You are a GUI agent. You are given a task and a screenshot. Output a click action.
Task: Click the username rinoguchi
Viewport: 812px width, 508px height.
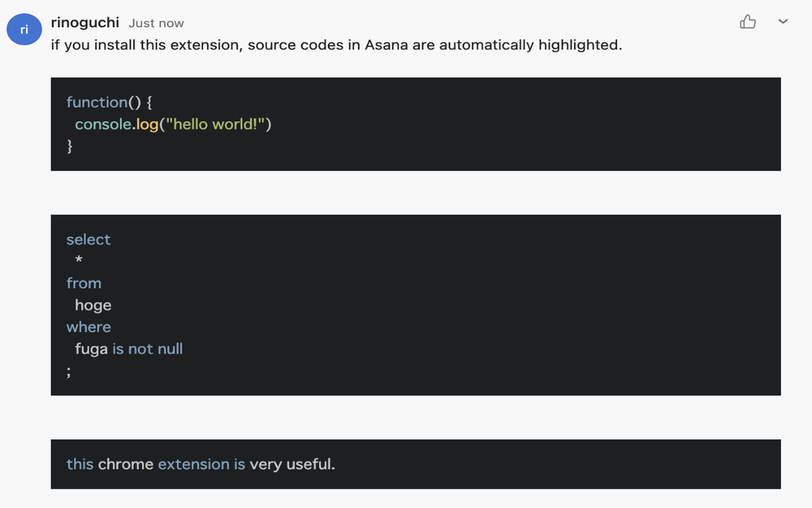click(x=84, y=22)
